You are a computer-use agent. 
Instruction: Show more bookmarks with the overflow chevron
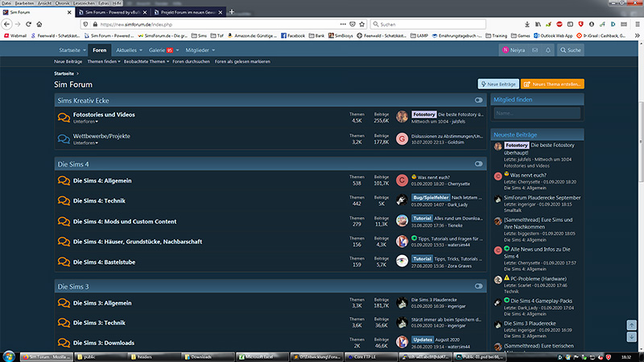638,35
